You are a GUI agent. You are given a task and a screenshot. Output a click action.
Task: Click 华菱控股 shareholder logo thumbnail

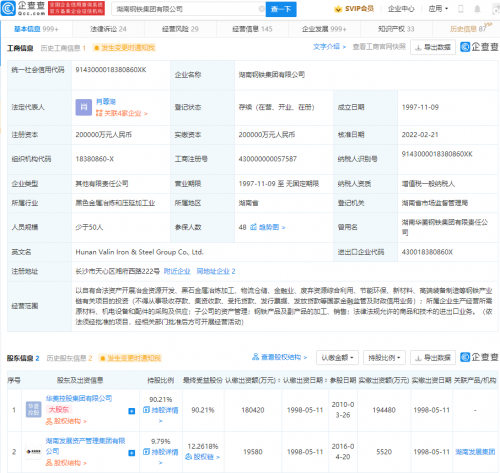(x=33, y=410)
